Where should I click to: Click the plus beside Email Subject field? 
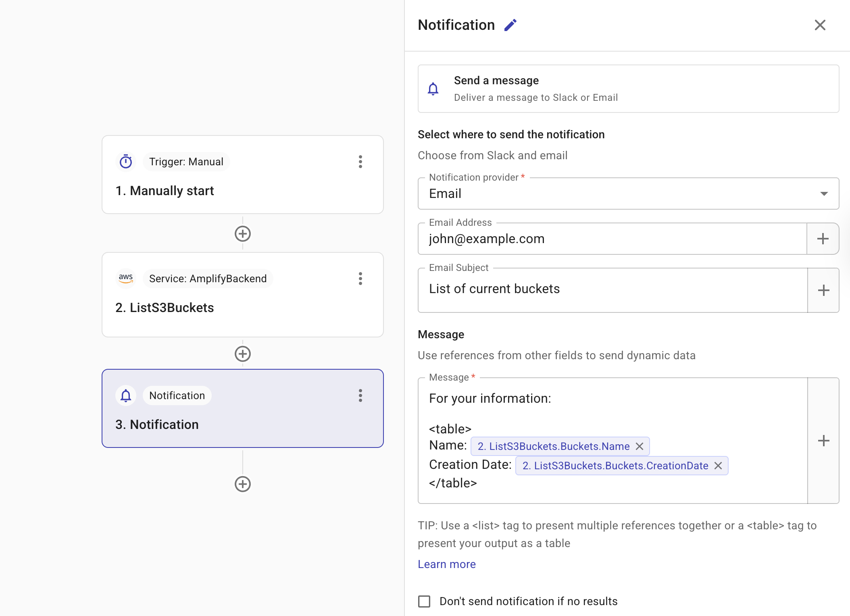(x=823, y=290)
